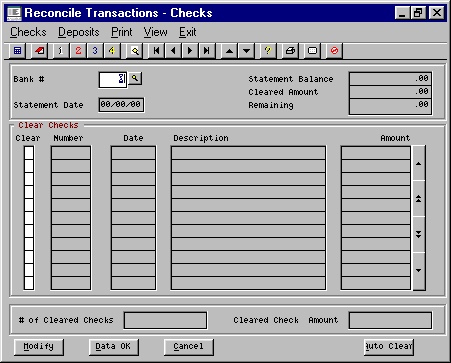
Task: Click the red eraser toolbar icon
Action: [x=39, y=51]
